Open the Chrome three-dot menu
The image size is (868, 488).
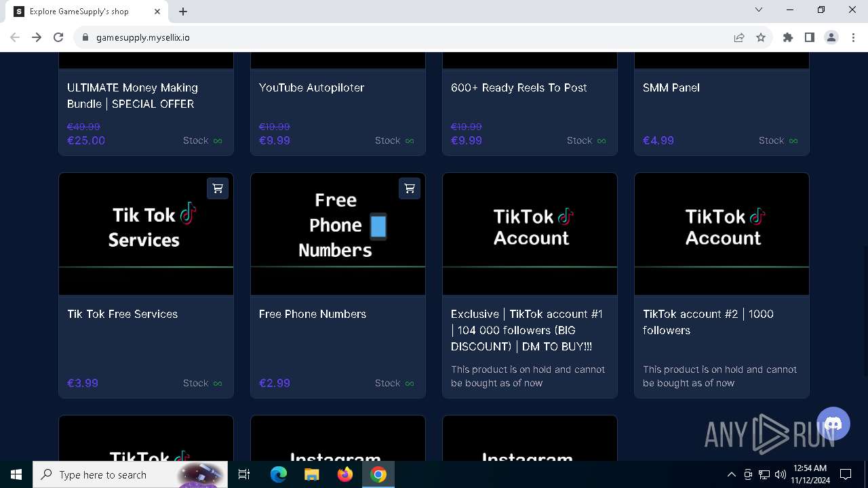853,37
